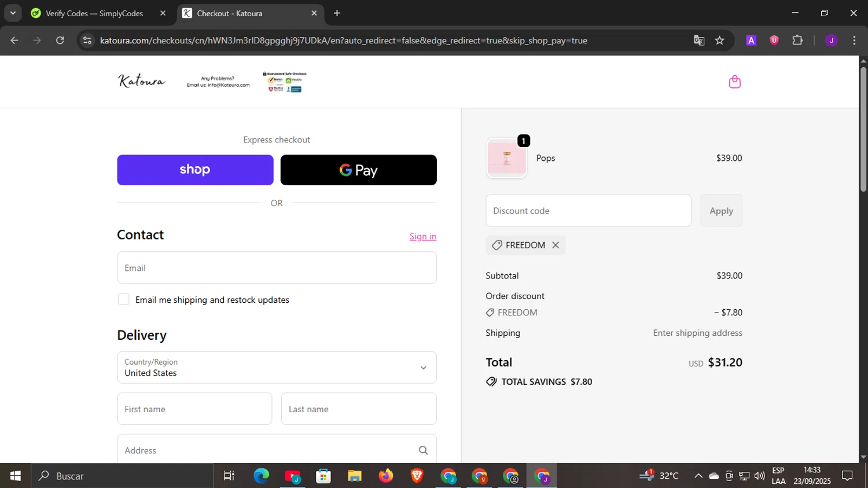Show hidden system tray icons
Screen dimensions: 868x488
[x=698, y=476]
